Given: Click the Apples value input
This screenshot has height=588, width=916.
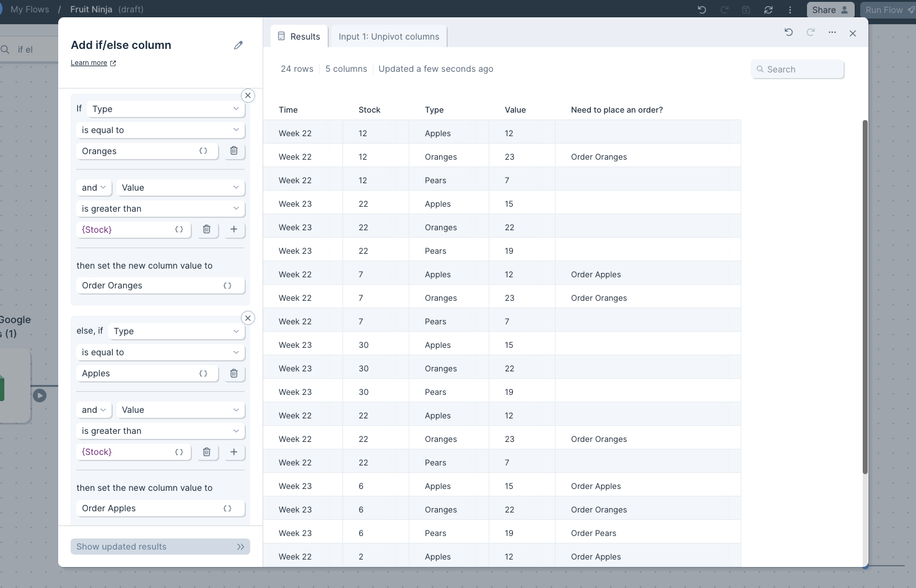Looking at the screenshot, I should click(147, 373).
